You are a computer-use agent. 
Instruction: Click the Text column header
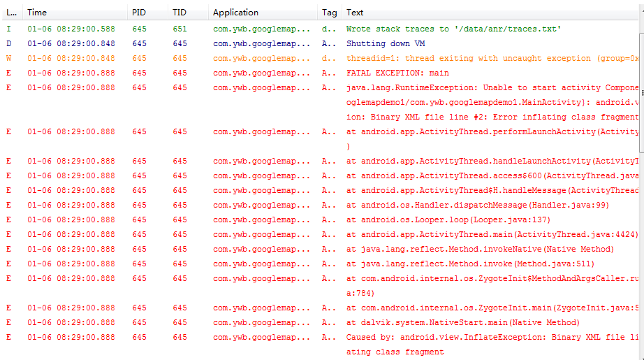point(490,13)
